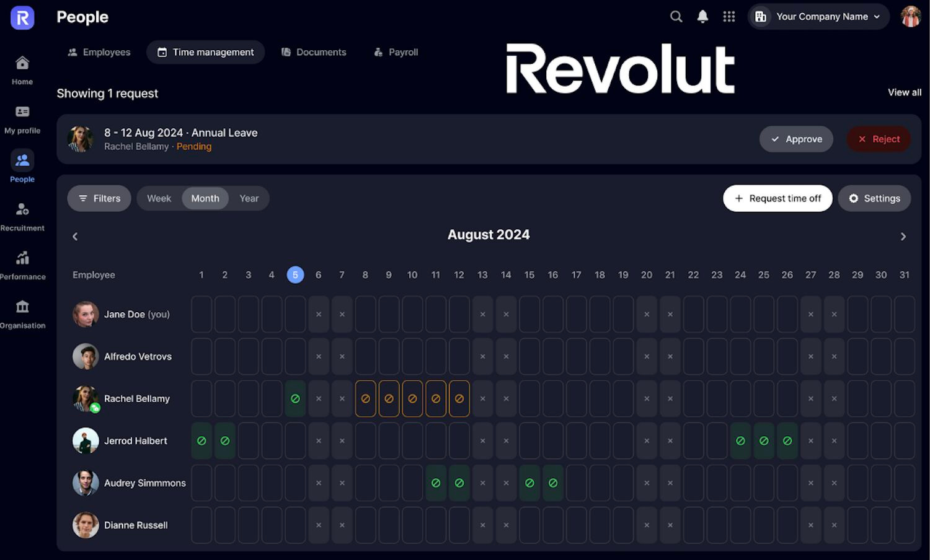Switch calendar to Year view
This screenshot has width=930, height=560.
click(249, 198)
